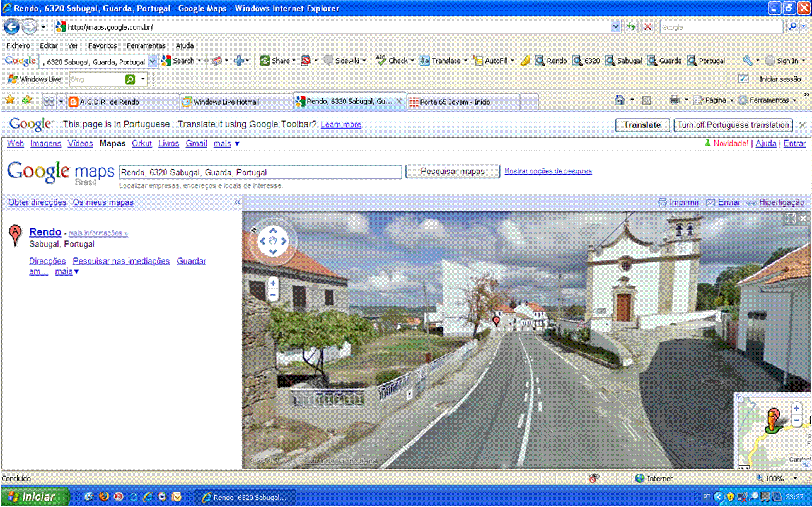Find the word Portugal via toolbar button
This screenshot has height=507, width=812.
coord(706,61)
